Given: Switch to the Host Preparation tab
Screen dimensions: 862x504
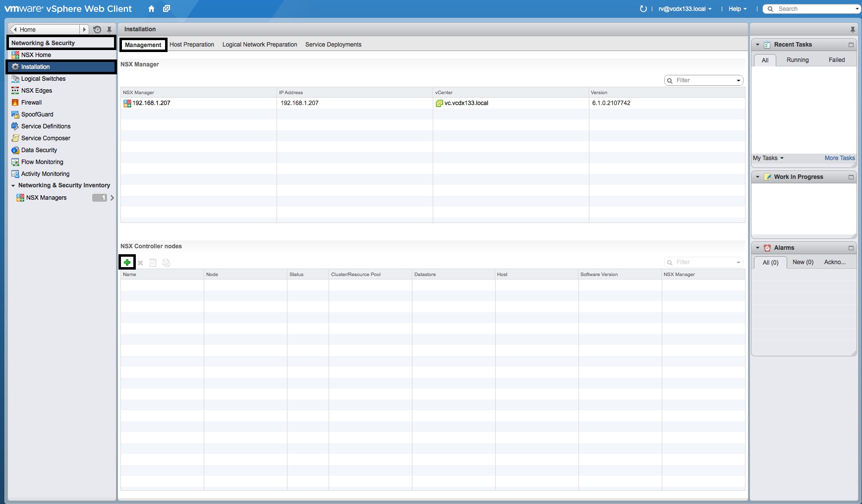Looking at the screenshot, I should [192, 45].
